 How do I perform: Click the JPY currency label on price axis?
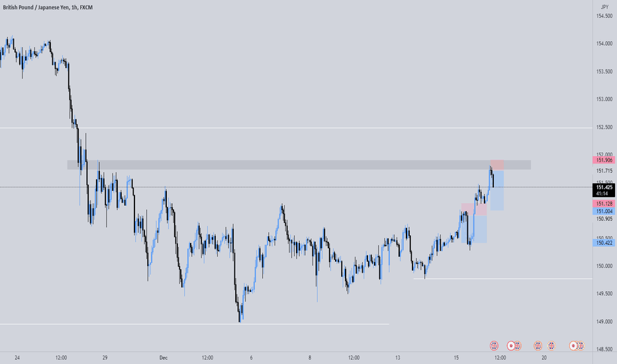pos(604,7)
